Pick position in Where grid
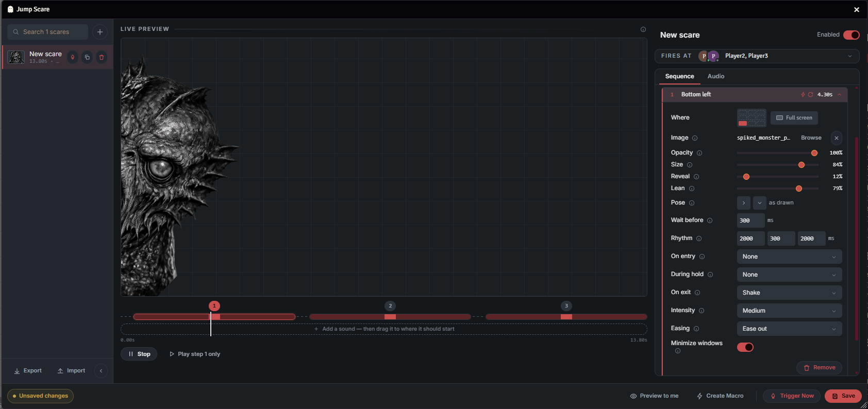Image resolution: width=868 pixels, height=409 pixels. point(752,118)
